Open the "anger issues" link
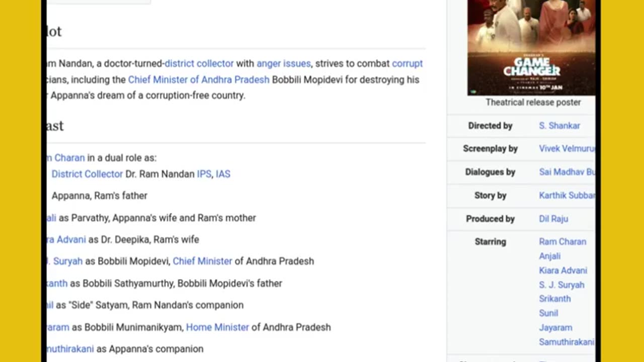 (x=283, y=64)
